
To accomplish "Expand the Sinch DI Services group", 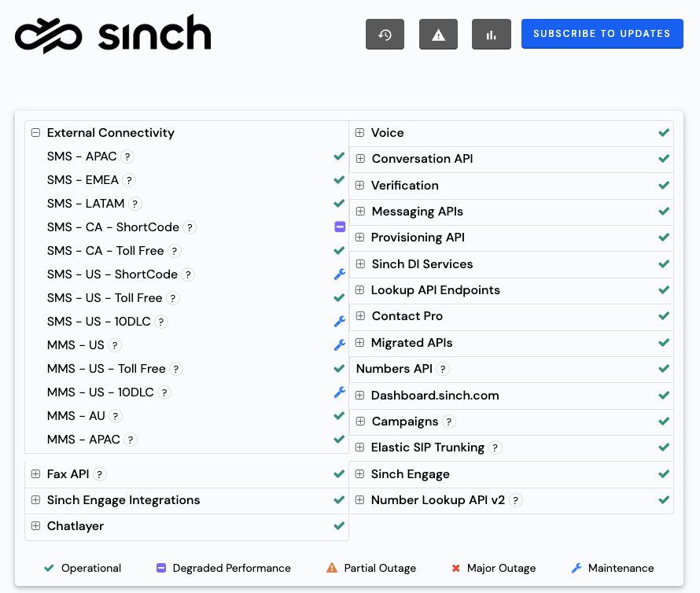I will [359, 264].
